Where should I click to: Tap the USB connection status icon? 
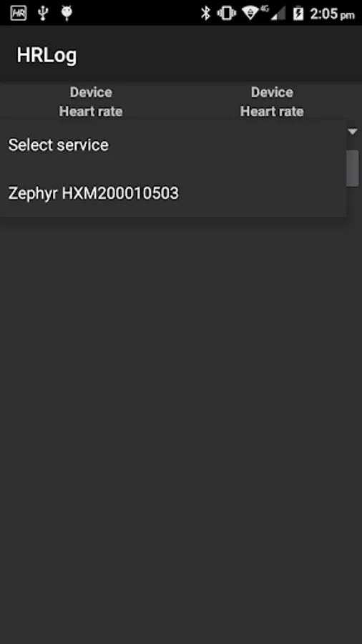click(x=43, y=13)
